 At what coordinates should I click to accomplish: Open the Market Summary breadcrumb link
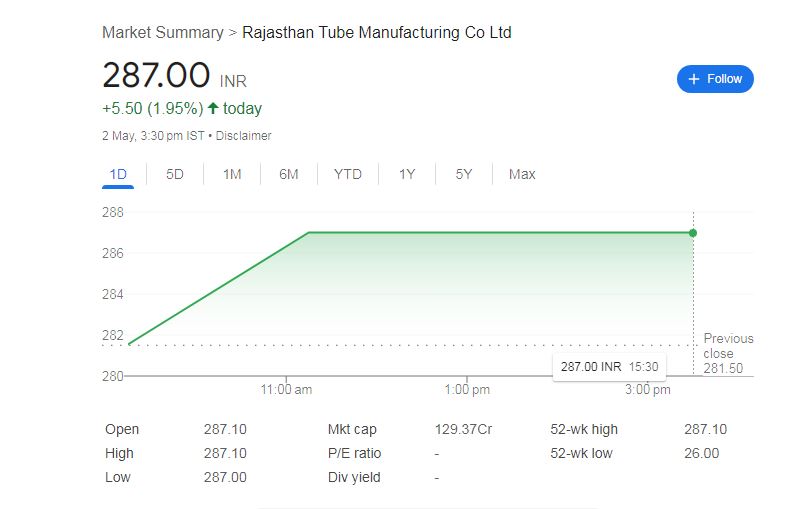[162, 32]
